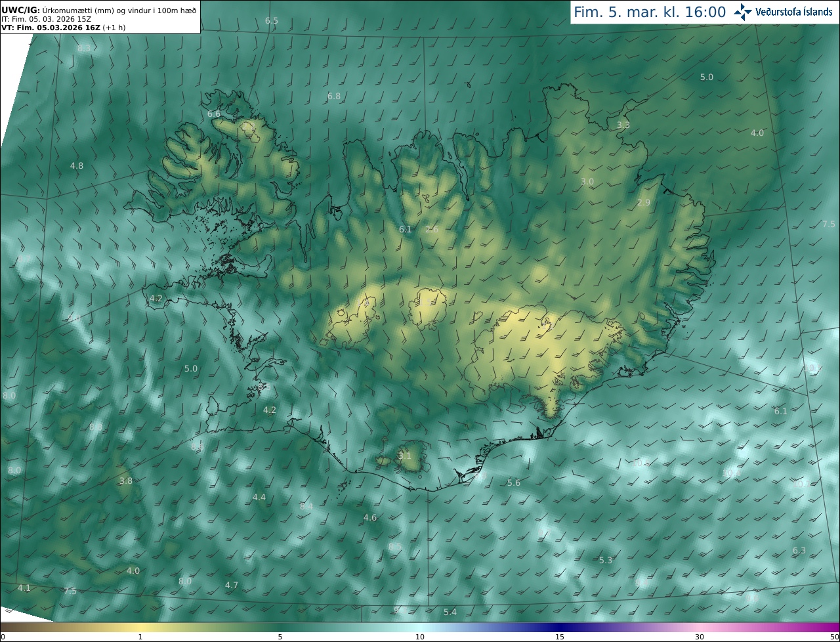Image resolution: width=840 pixels, height=642 pixels.
Task: Click the Veðurstofa Íslands logo icon
Action: point(743,12)
